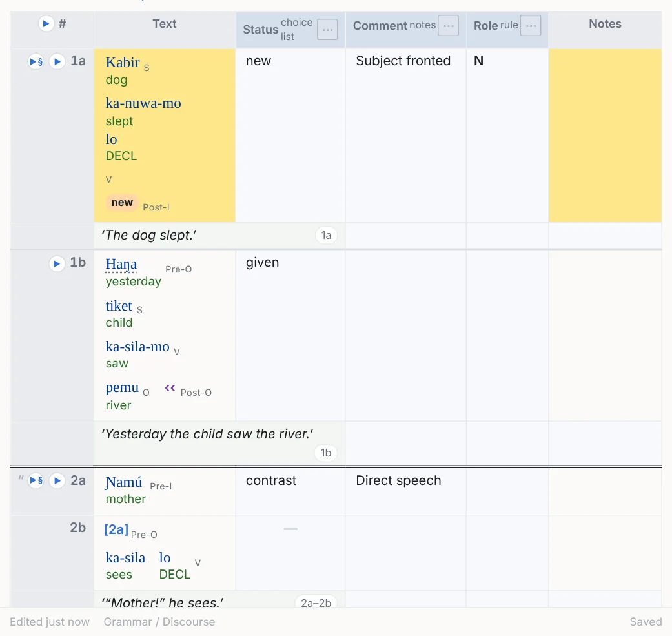The height and width of the screenshot is (636, 672).
Task: Play line 2a audio
Action: (x=57, y=480)
